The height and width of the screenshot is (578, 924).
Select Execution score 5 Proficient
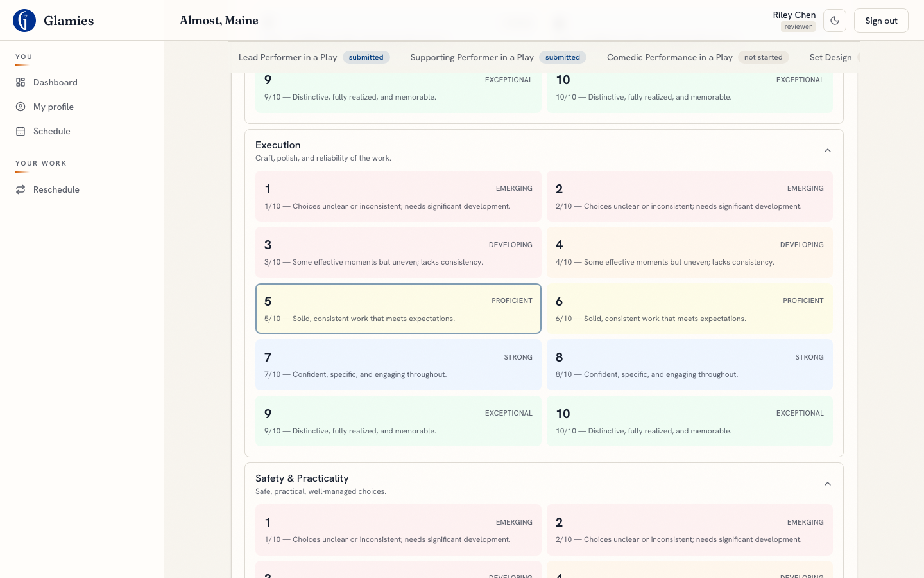tap(398, 309)
